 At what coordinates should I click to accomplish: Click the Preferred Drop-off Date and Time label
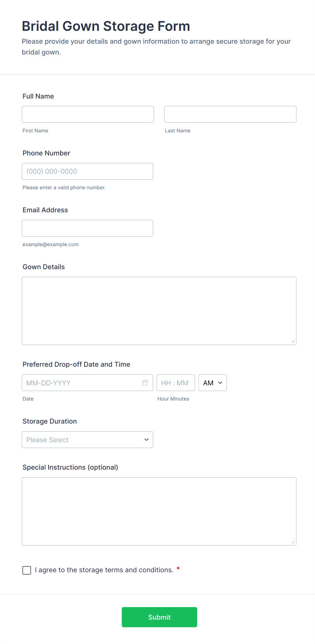tap(76, 364)
